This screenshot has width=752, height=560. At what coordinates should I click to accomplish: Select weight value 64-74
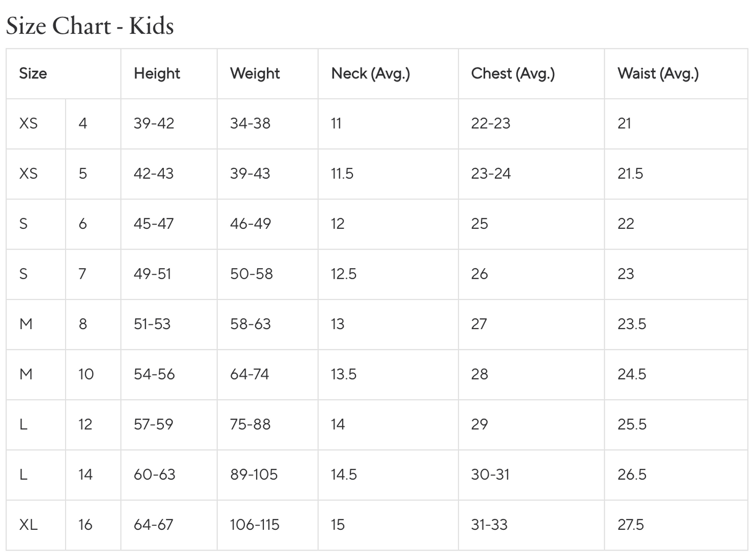pos(249,374)
